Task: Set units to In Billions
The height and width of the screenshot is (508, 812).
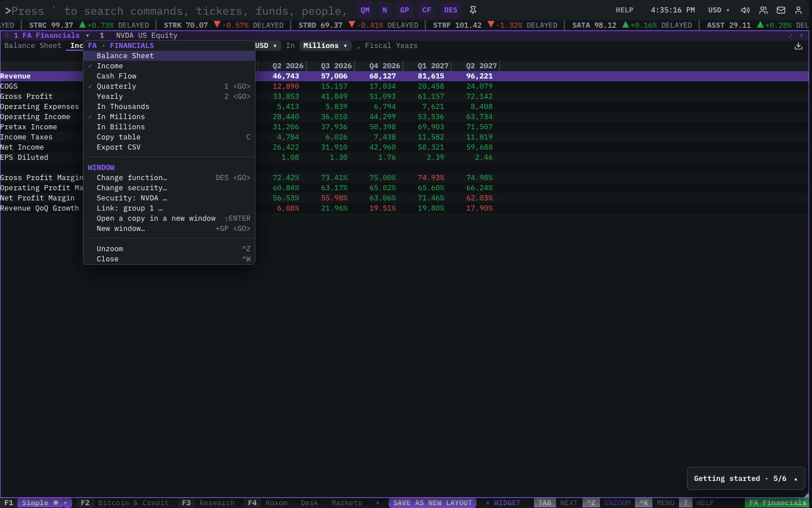Action: point(169,127)
